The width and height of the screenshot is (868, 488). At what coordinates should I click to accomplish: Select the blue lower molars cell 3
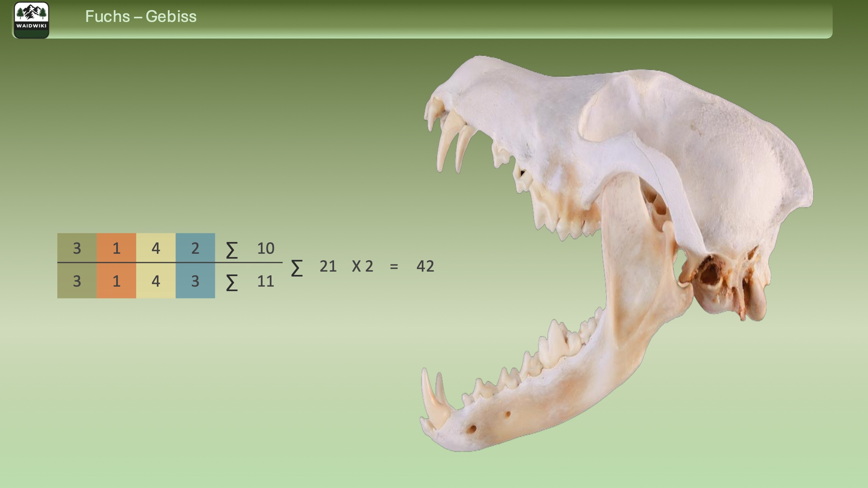195,281
